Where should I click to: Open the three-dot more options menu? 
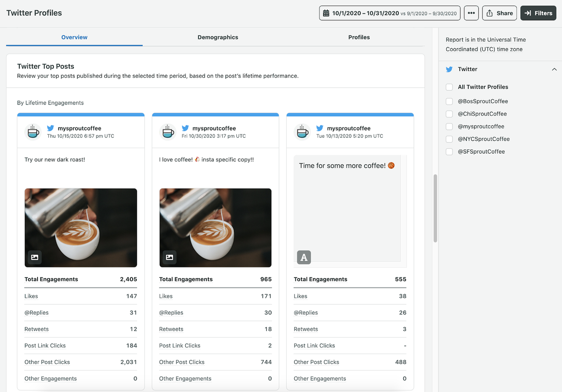(471, 13)
